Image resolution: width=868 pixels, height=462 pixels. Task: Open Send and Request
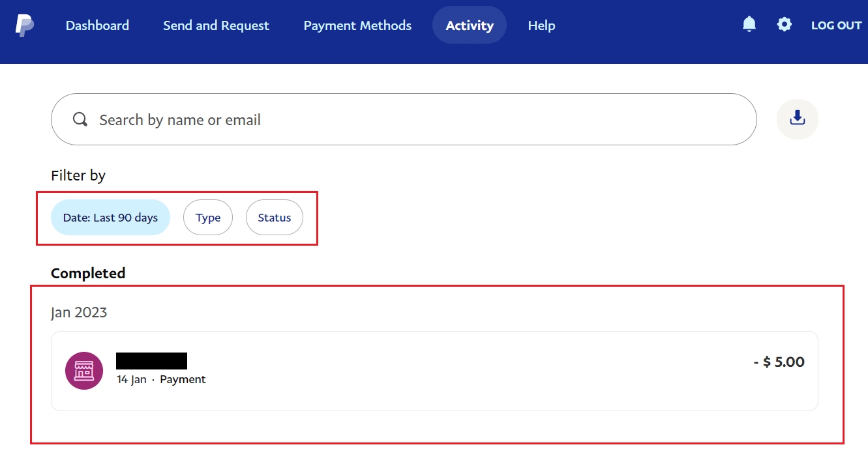point(216,25)
